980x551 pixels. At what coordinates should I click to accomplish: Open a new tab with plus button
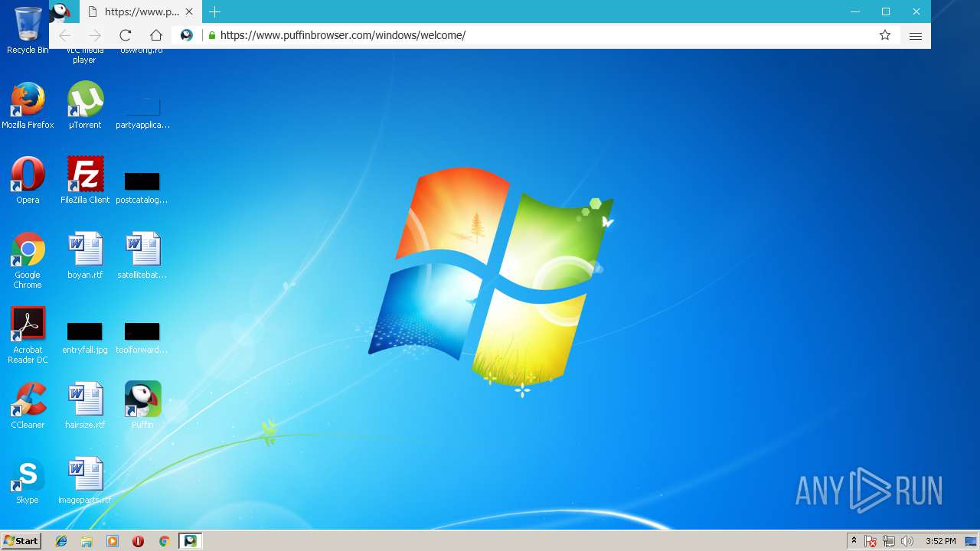pos(215,11)
